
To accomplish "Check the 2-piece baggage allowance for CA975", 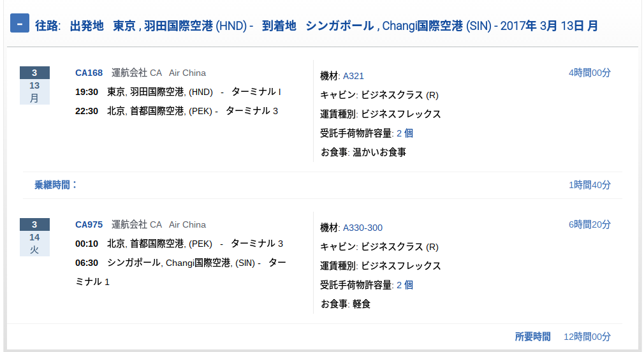I will click(x=405, y=285).
